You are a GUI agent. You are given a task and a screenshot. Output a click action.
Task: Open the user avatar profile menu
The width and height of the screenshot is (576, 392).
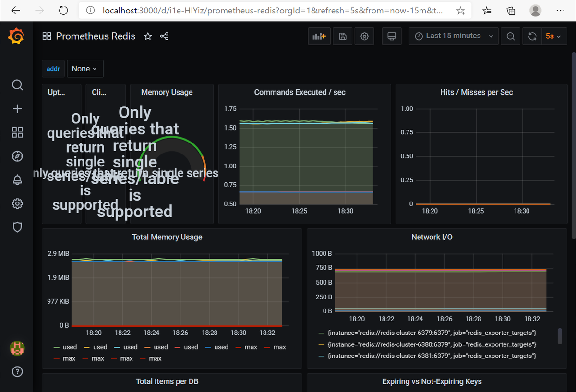tap(17, 348)
